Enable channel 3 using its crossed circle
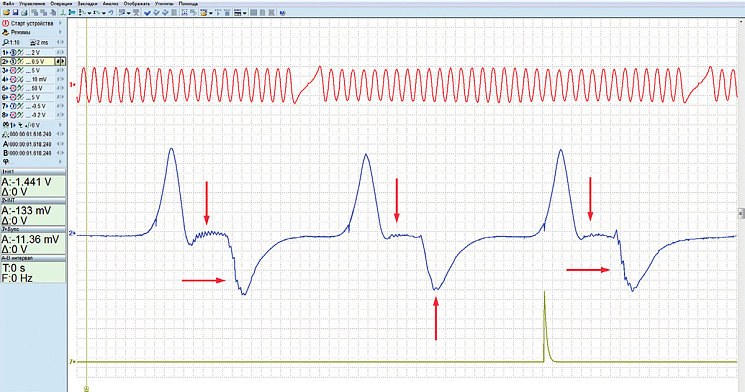This screenshot has height=392, width=745. (13, 70)
